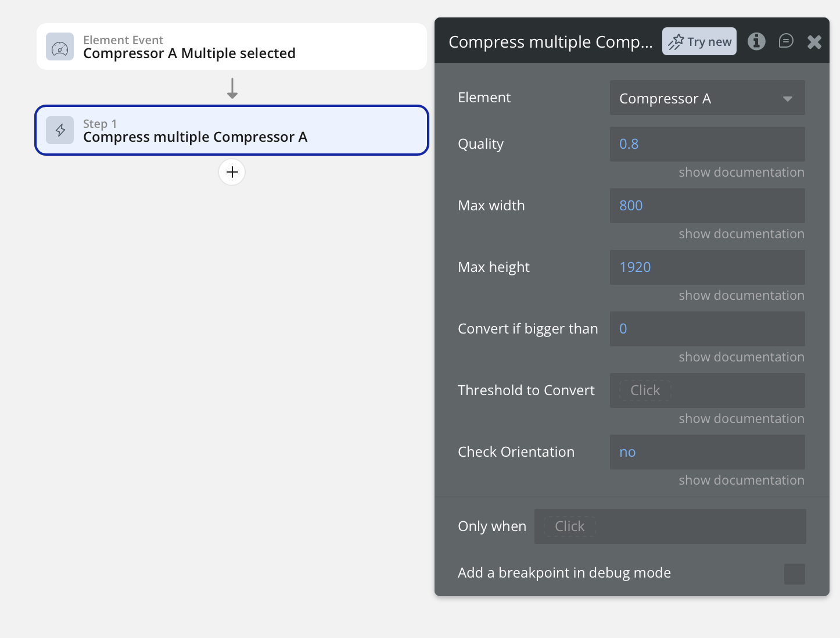Image resolution: width=840 pixels, height=638 pixels.
Task: Close the Compress multiple Compressor panel
Action: (814, 42)
